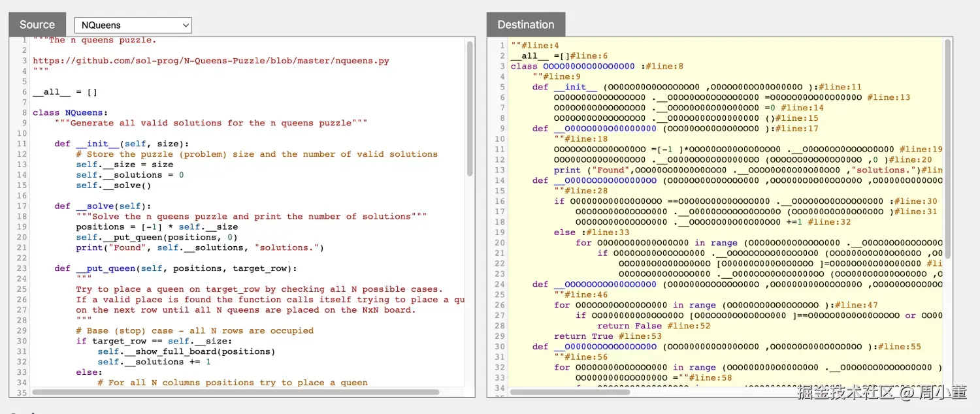This screenshot has width=980, height=414.
Task: Click the "if target_row == self.__size:" line
Action: click(154, 341)
